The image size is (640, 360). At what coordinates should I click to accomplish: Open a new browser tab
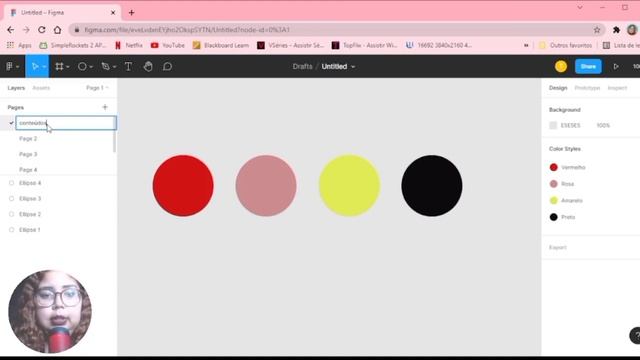click(131, 13)
